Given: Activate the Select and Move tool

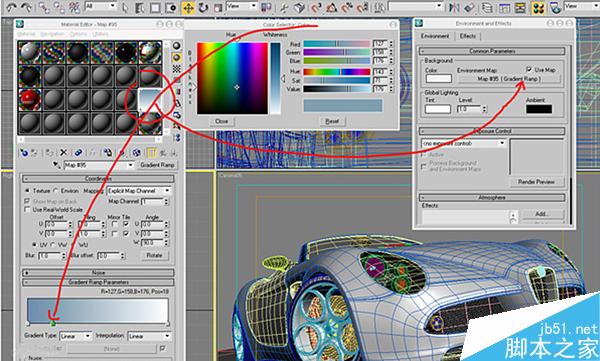Looking at the screenshot, I should (x=188, y=7).
